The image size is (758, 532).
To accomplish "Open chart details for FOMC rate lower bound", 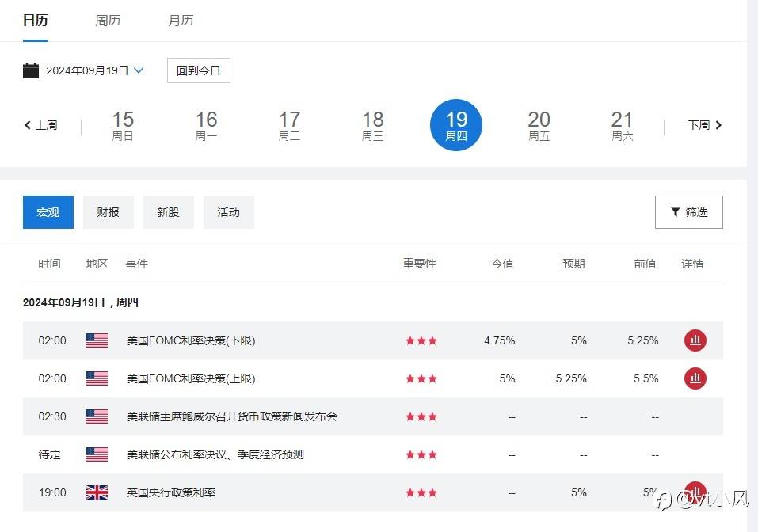I will 695,340.
